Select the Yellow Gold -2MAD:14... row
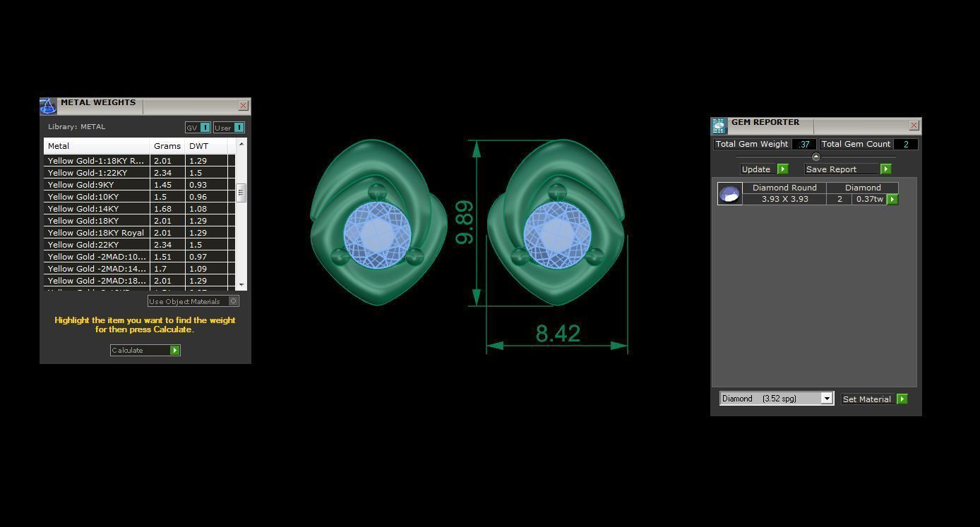The height and width of the screenshot is (527, 980). pos(139,269)
